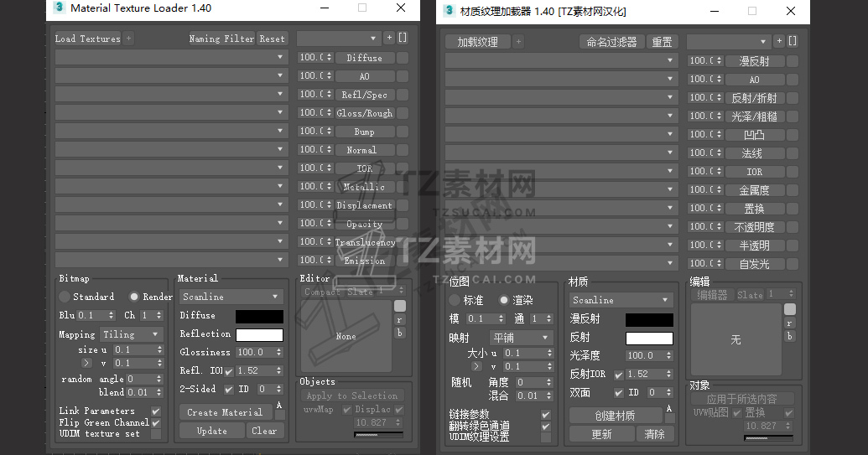
Task: Click the 清除 button
Action: click(655, 434)
